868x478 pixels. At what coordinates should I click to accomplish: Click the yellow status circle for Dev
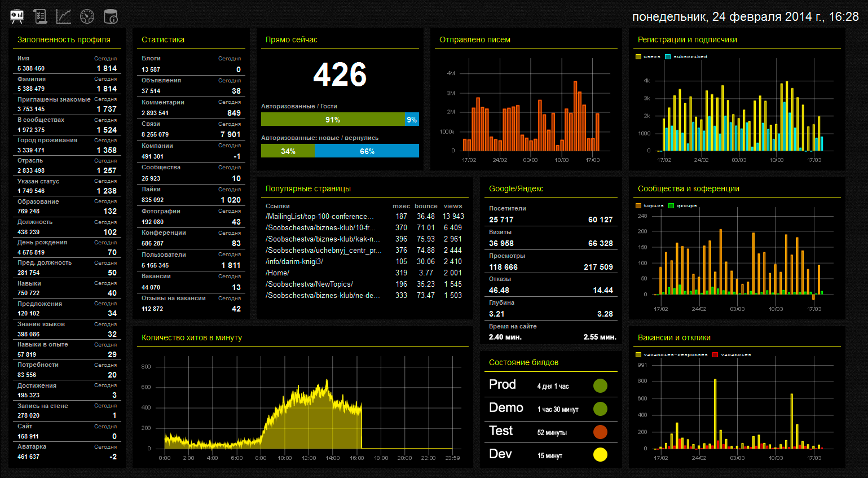pyautogui.click(x=600, y=454)
